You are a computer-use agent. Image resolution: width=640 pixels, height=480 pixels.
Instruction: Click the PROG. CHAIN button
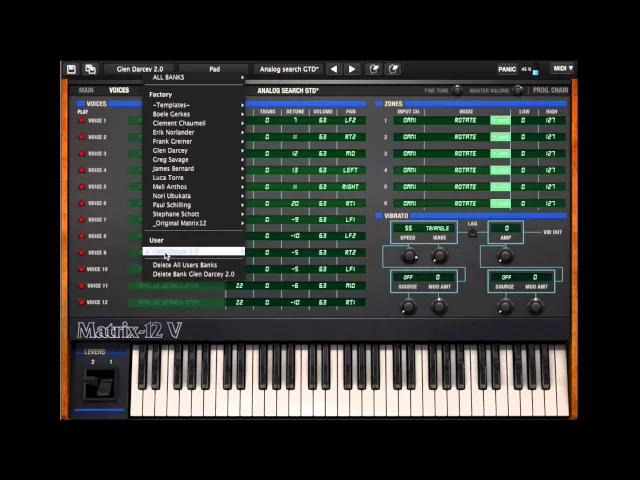(550, 90)
